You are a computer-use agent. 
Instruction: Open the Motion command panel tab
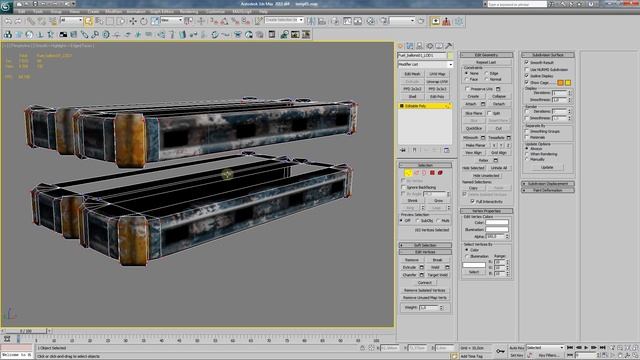tap(429, 46)
